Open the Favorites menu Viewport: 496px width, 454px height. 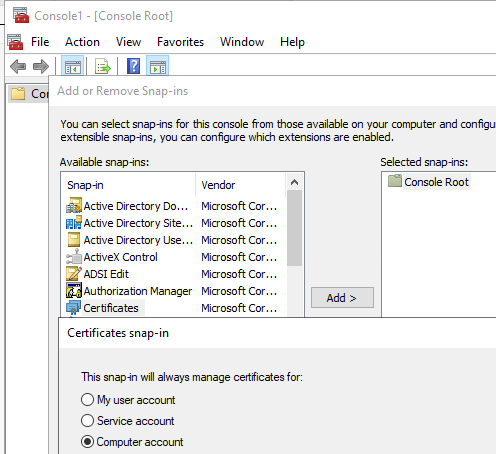coord(180,42)
